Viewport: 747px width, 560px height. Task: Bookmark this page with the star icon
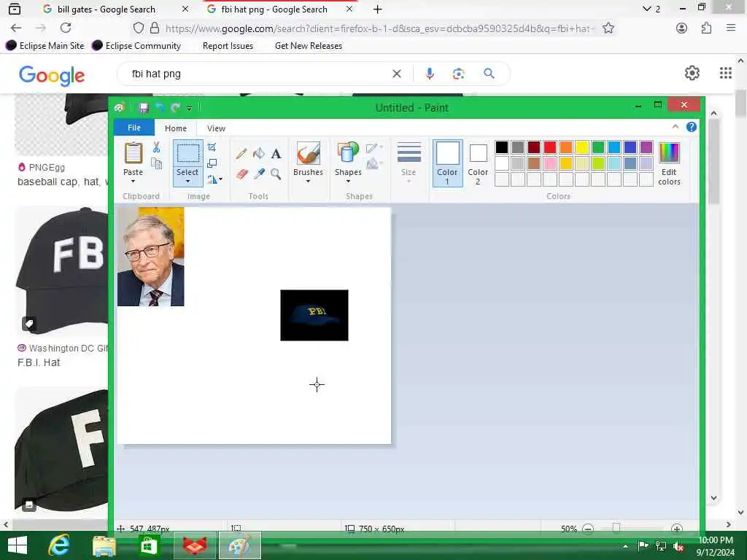608,28
